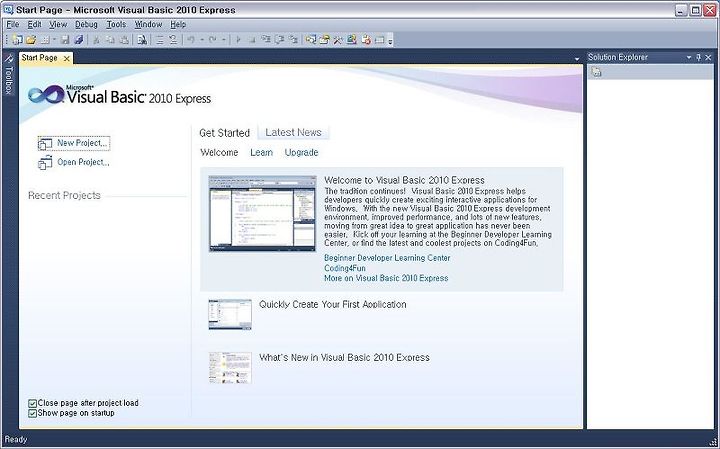Click the Undo arrow toolbar icon
This screenshot has height=449, width=720.
[x=191, y=40]
